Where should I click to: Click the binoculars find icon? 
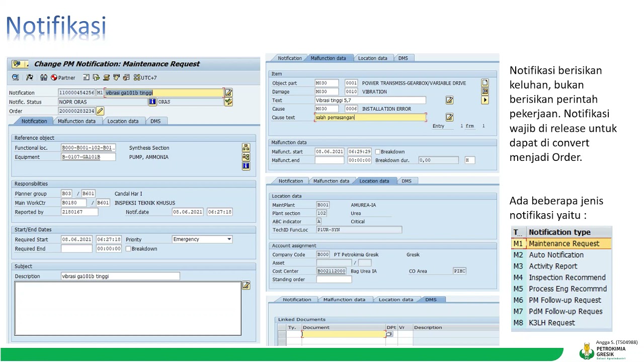coord(44,77)
